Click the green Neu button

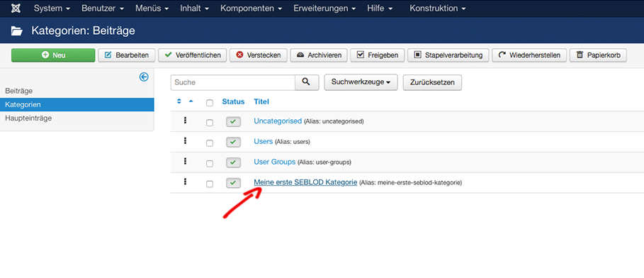[x=53, y=55]
